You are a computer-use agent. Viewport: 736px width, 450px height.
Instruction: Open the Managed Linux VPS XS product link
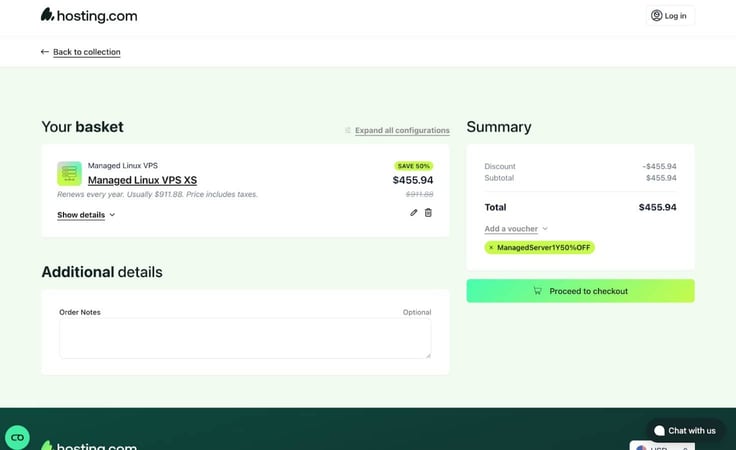coord(142,180)
